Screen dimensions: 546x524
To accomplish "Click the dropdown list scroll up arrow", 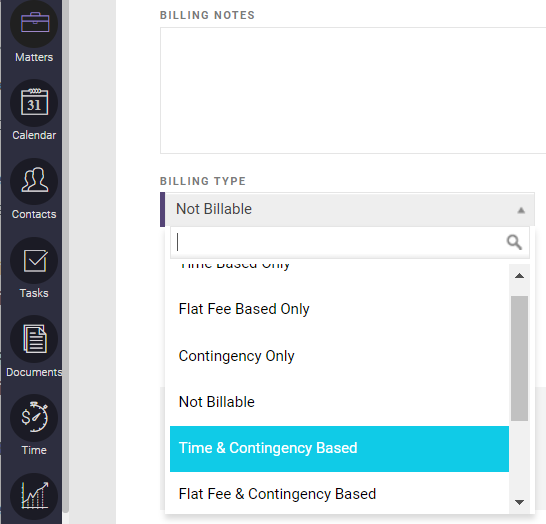I will pyautogui.click(x=520, y=276).
